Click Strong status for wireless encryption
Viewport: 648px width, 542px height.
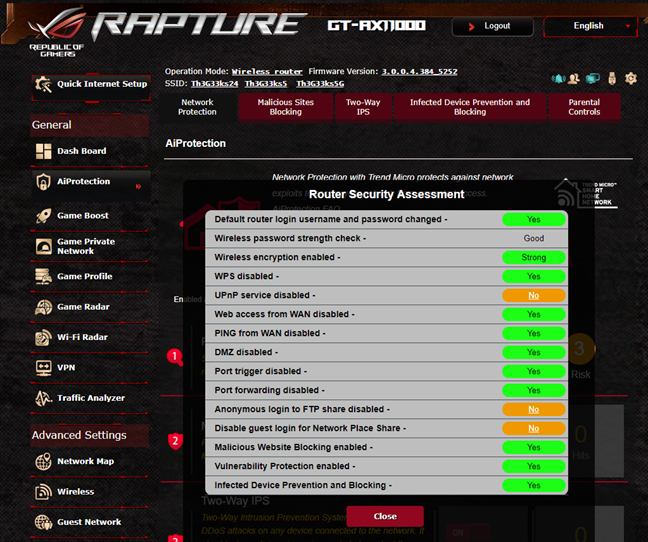tap(534, 257)
